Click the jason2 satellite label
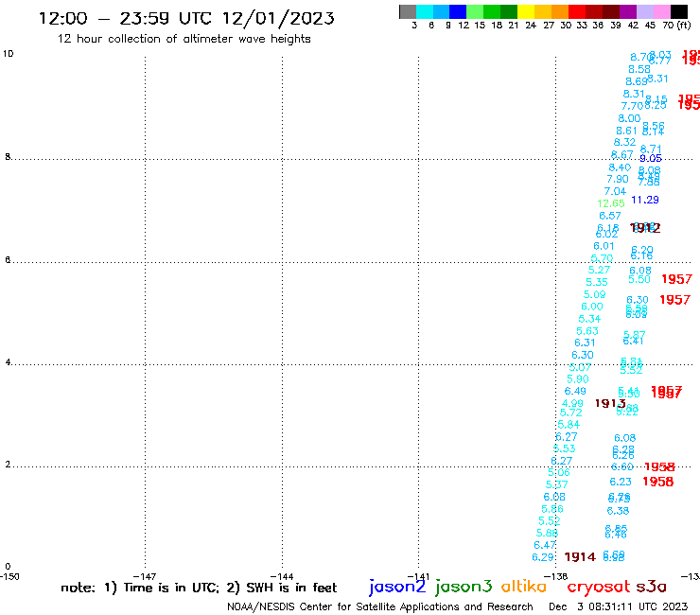700x615 pixels. [x=397, y=587]
